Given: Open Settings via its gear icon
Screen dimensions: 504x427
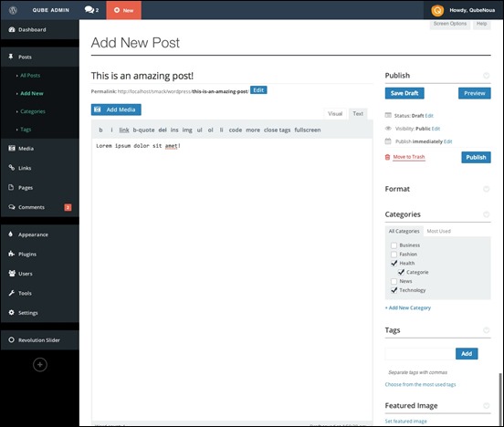Looking at the screenshot, I should coord(12,312).
